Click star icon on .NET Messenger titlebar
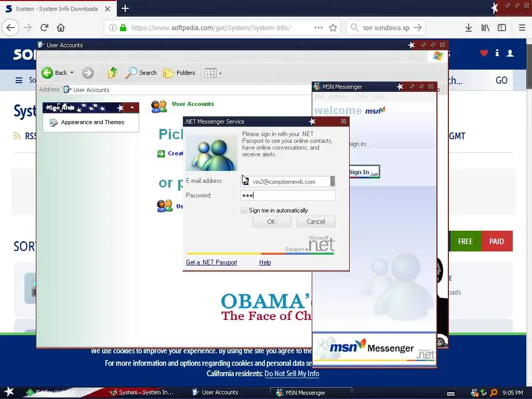The height and width of the screenshot is (399, 532). point(312,121)
